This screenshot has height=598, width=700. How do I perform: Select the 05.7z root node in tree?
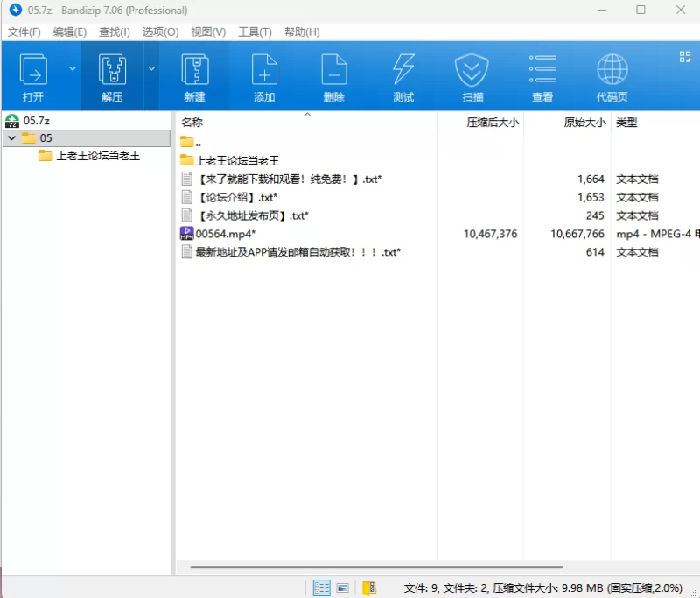click(x=37, y=121)
